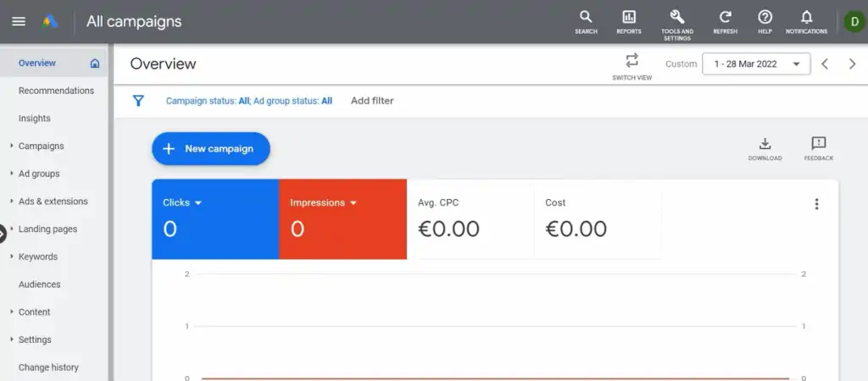Open the date range dropdown
Screen dimensions: 868x381
pyautogui.click(x=756, y=63)
